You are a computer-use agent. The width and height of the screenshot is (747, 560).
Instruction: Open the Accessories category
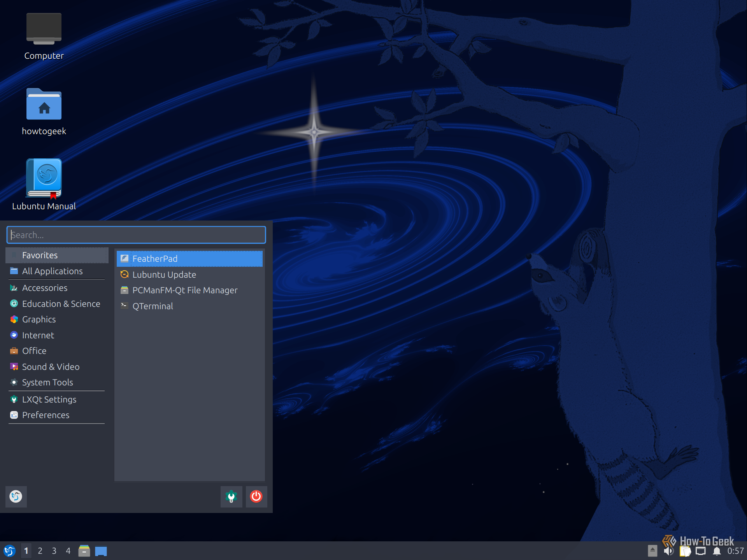tap(57, 288)
